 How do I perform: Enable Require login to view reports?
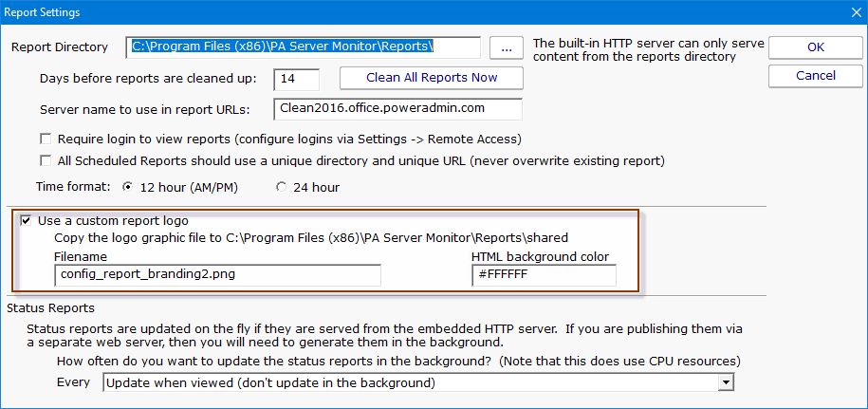[x=46, y=139]
